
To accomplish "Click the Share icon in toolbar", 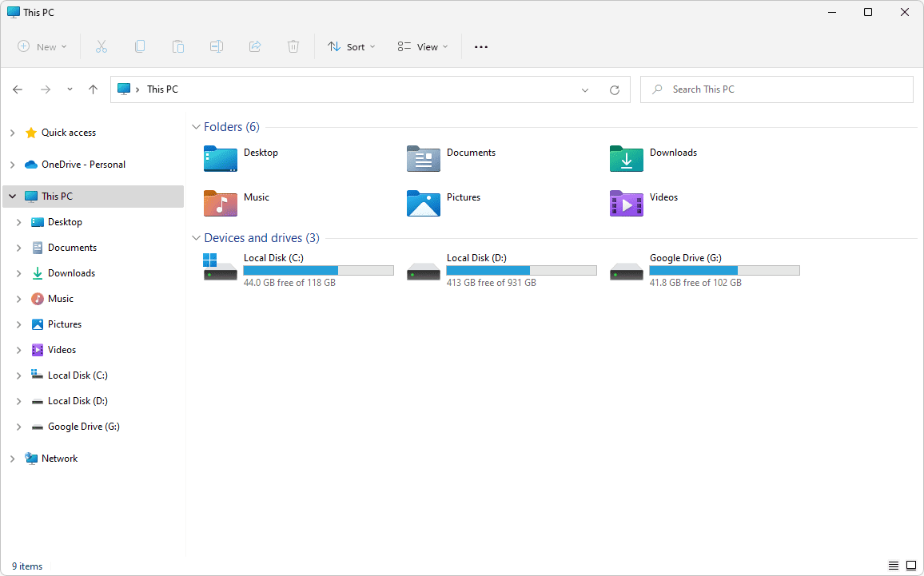I will (255, 47).
